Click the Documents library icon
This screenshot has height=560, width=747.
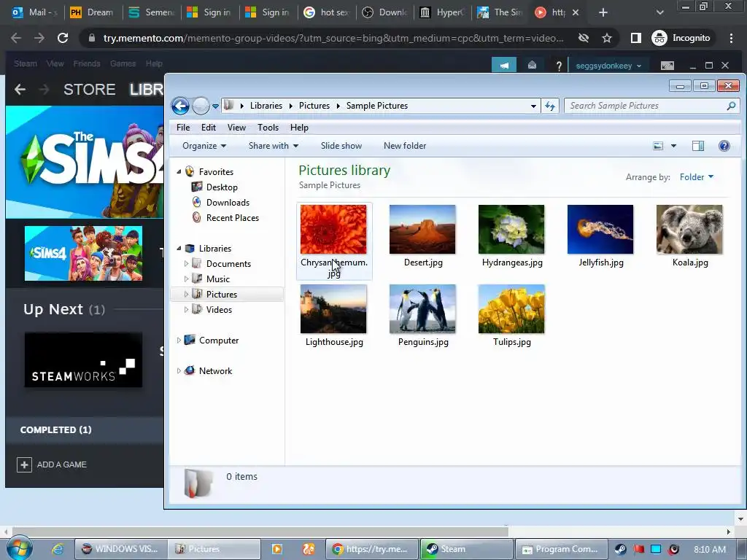click(x=197, y=262)
